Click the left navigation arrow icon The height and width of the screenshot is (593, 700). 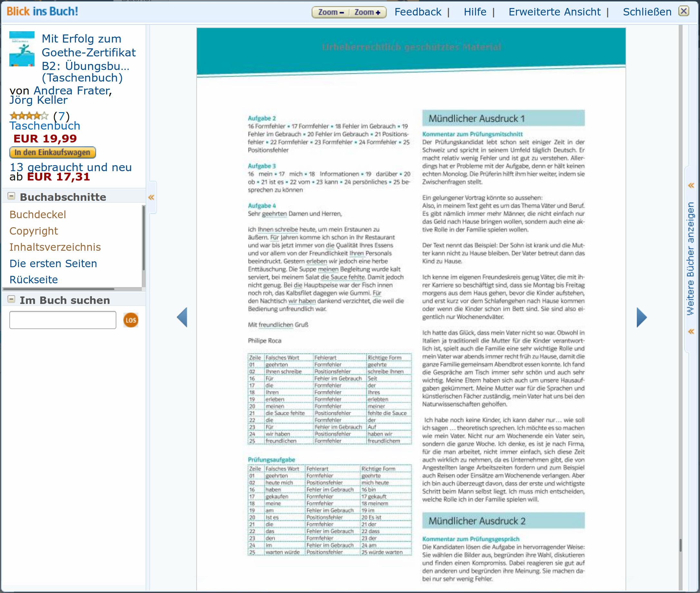click(182, 318)
